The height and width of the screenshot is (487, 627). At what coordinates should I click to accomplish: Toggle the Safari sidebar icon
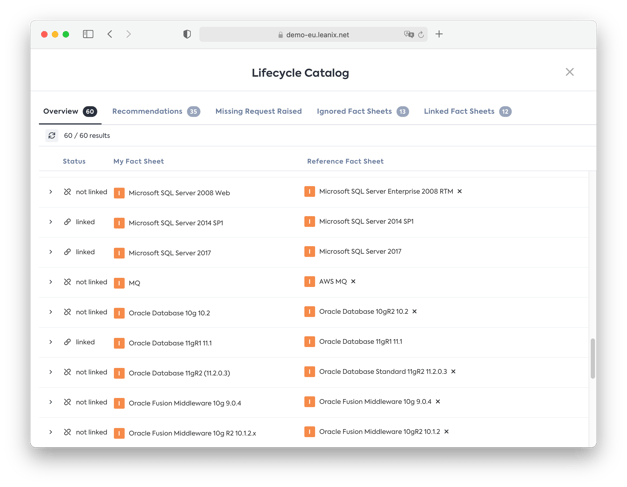88,34
